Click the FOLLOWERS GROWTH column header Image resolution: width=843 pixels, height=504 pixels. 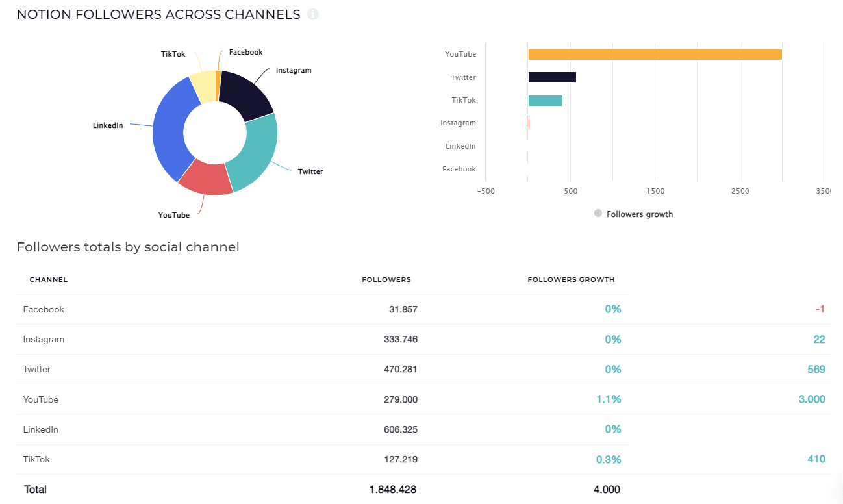[571, 279]
